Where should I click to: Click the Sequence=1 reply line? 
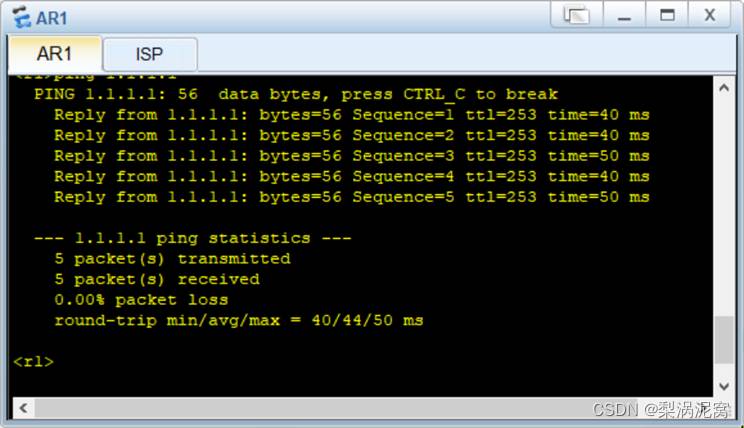point(352,115)
